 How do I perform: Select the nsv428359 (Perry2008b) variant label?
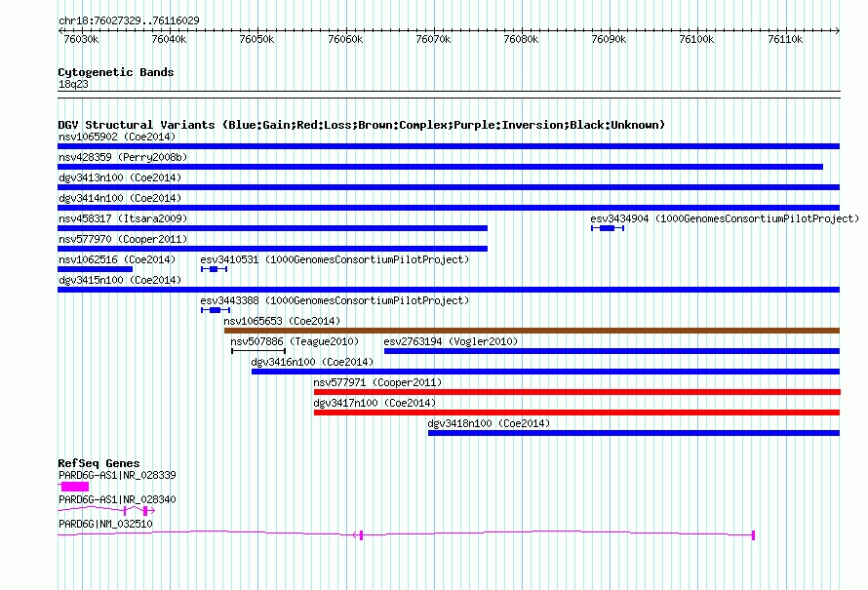click(123, 157)
